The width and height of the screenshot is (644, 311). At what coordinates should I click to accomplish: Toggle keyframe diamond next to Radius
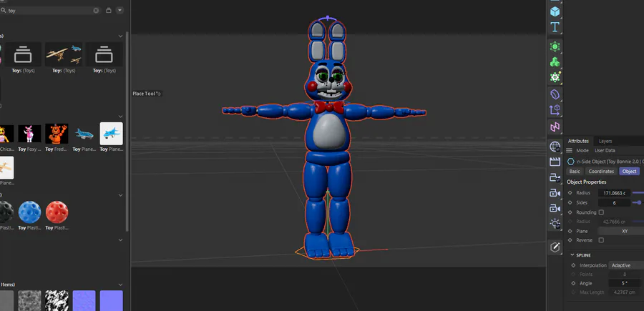[x=570, y=193]
